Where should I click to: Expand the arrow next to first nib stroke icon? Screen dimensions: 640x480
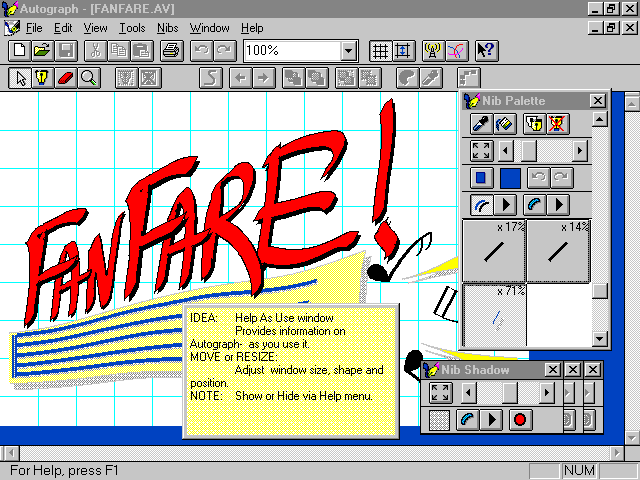[x=507, y=205]
